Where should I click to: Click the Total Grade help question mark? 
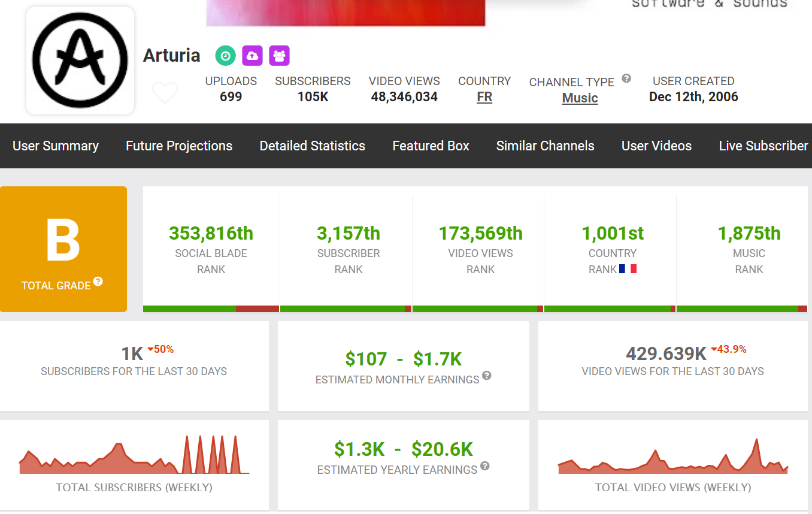[x=98, y=282]
